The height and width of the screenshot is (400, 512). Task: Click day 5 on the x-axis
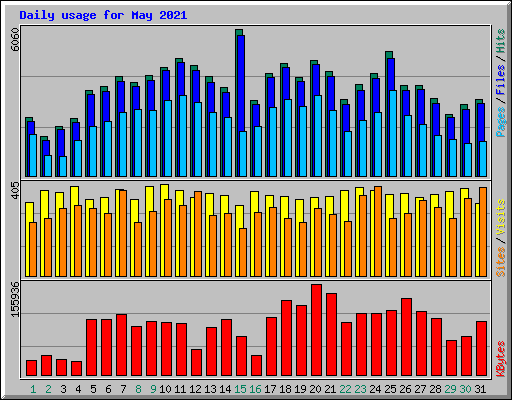click(x=93, y=389)
